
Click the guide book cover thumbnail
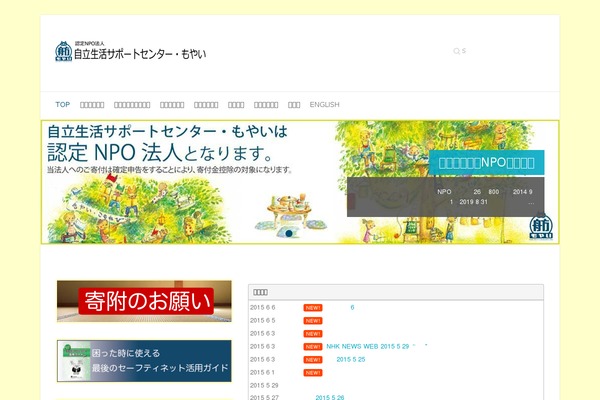[75, 361]
